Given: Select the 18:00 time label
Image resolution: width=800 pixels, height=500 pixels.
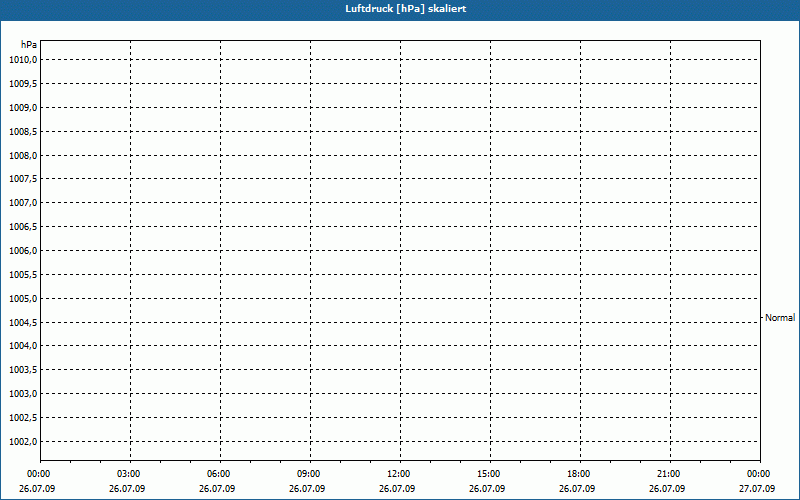Looking at the screenshot, I should [x=579, y=474].
